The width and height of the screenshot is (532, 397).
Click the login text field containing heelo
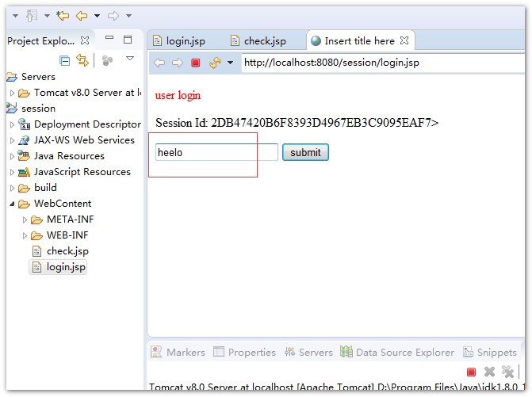(216, 152)
